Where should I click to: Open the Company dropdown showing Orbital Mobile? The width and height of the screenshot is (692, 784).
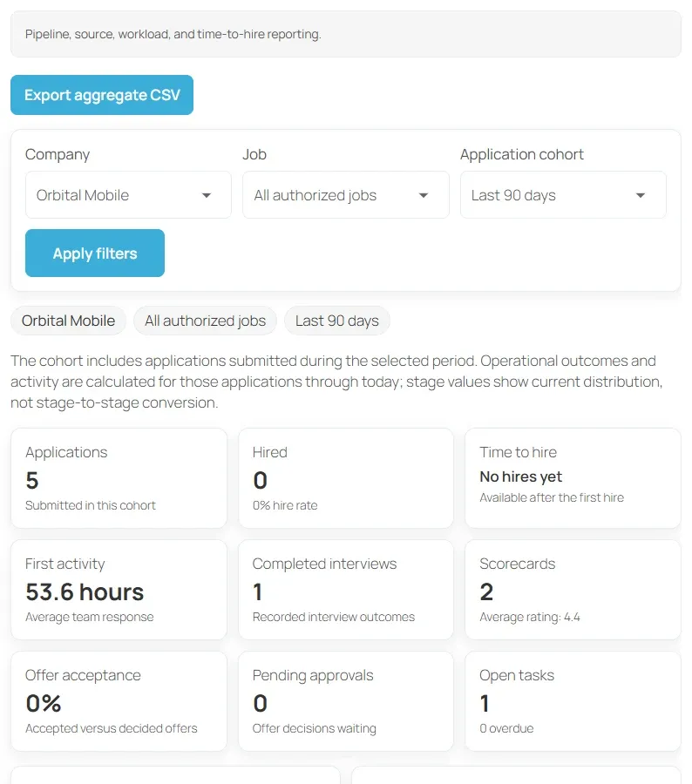pos(128,195)
